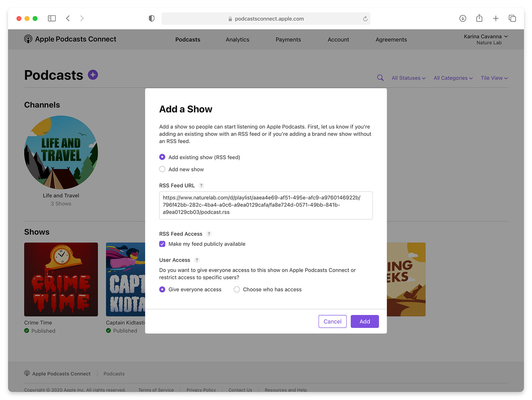The image size is (532, 400).
Task: Reload the page with refresh icon
Action: pyautogui.click(x=365, y=19)
